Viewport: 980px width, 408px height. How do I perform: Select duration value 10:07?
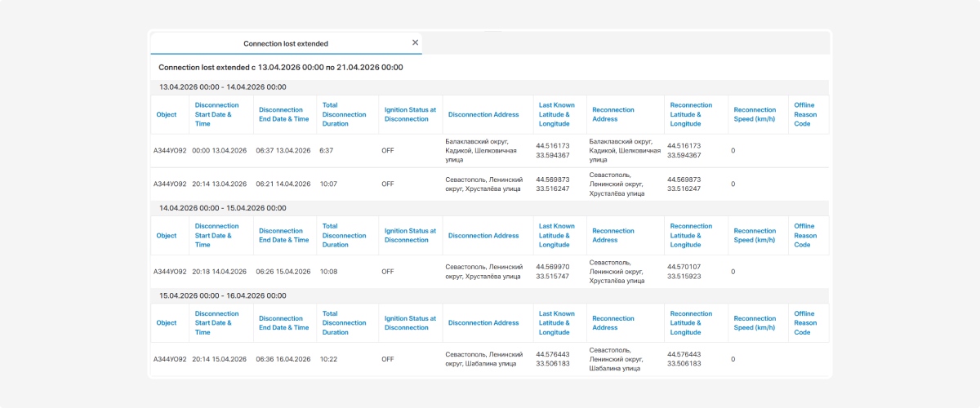(x=328, y=184)
